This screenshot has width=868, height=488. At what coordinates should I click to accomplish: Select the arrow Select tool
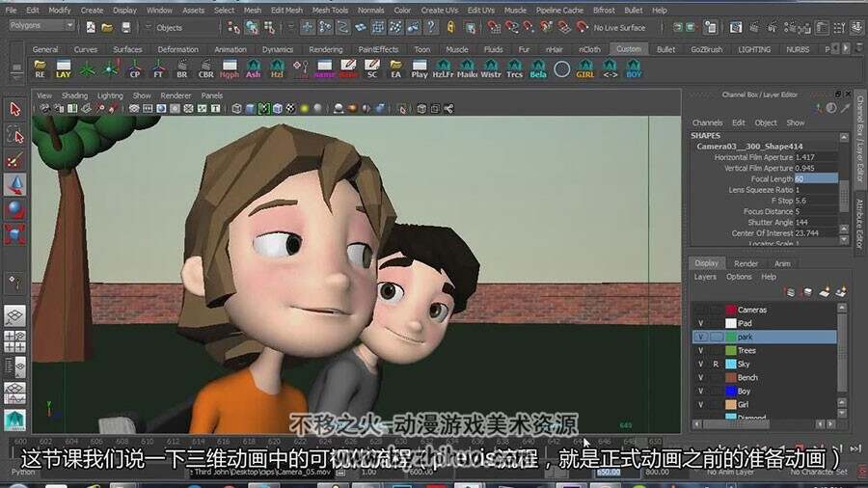click(x=14, y=109)
